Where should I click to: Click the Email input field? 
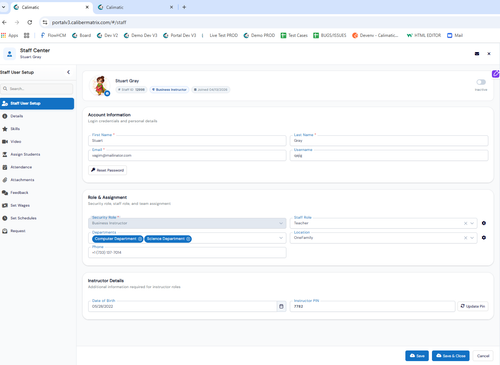point(187,155)
